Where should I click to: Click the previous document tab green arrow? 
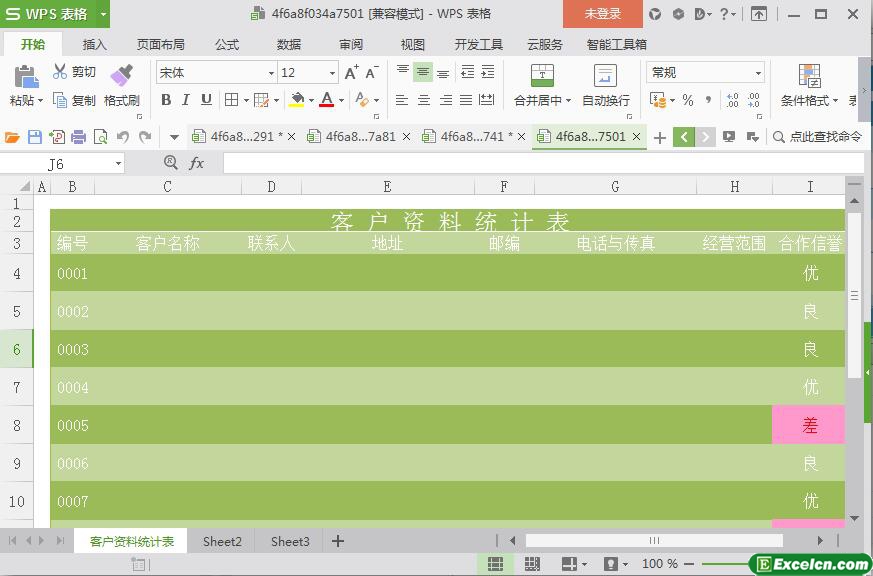(x=684, y=136)
